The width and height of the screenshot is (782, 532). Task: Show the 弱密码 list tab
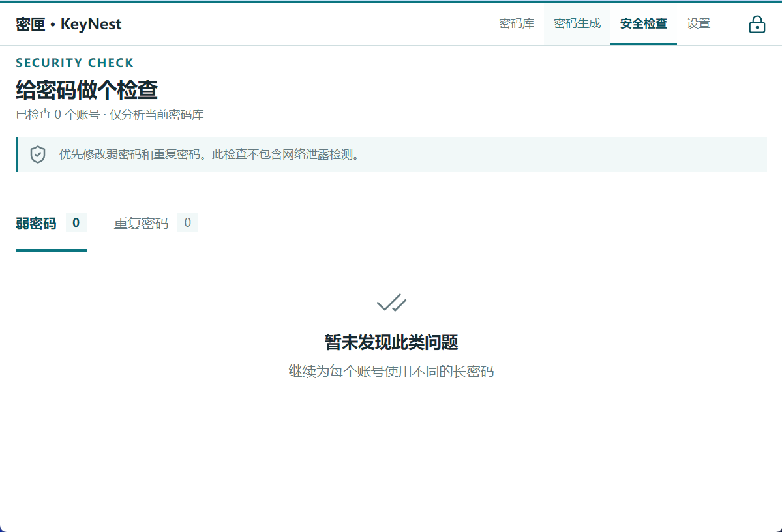point(51,224)
